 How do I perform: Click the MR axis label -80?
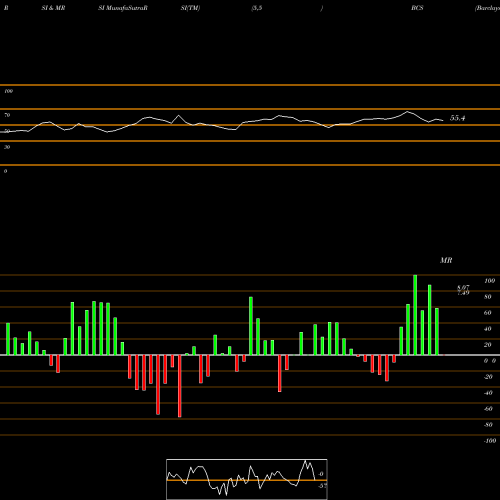click(488, 425)
